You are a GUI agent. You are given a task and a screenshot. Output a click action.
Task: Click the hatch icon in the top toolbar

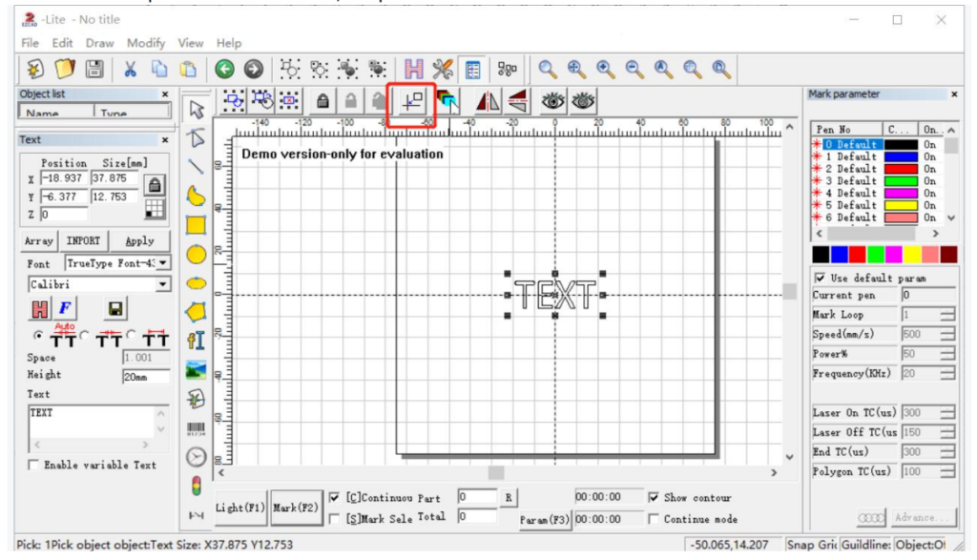413,69
